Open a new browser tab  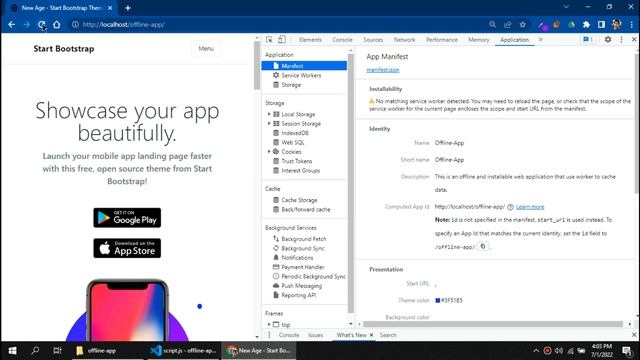tap(128, 8)
